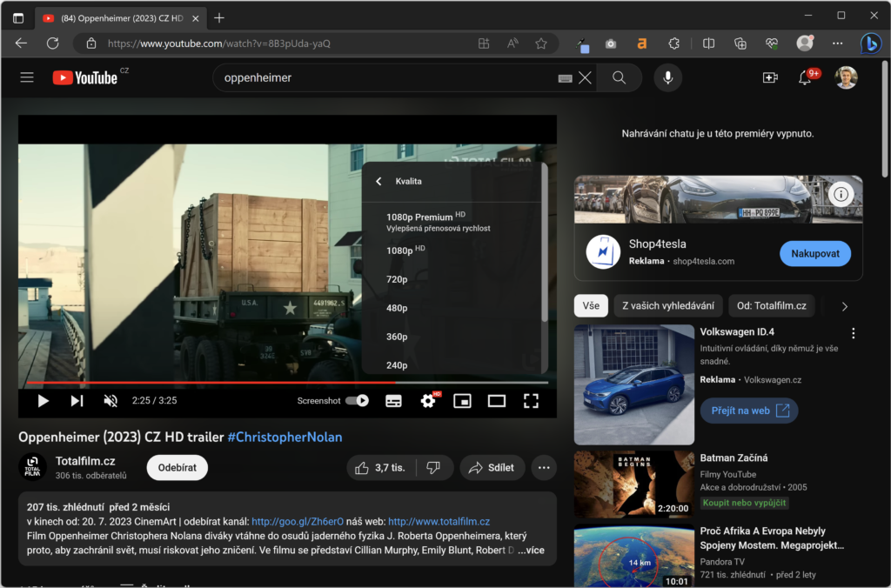This screenshot has height=588, width=891.
Task: Clear the search field with X
Action: pyautogui.click(x=585, y=77)
